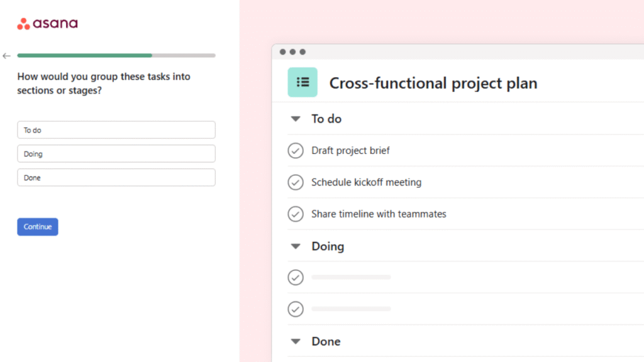Click the three peaks of the Asana logo mark
Viewport: 644px width, 362px height.
(24, 24)
